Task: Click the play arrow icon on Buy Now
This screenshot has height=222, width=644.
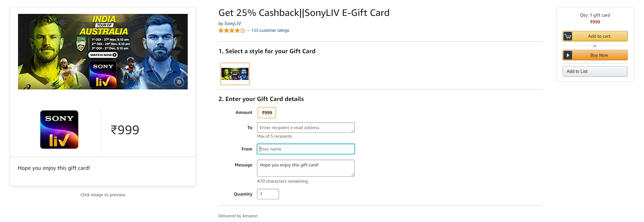Action: (x=568, y=55)
